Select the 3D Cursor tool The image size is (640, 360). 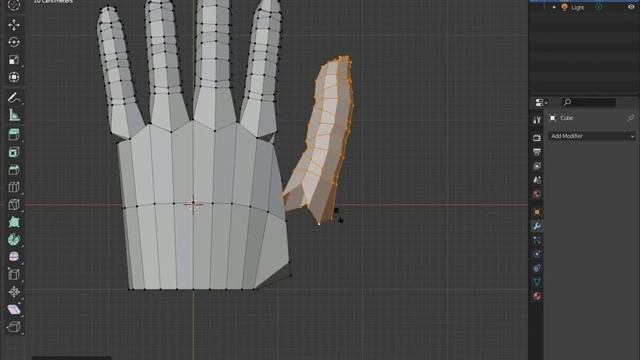(x=14, y=5)
